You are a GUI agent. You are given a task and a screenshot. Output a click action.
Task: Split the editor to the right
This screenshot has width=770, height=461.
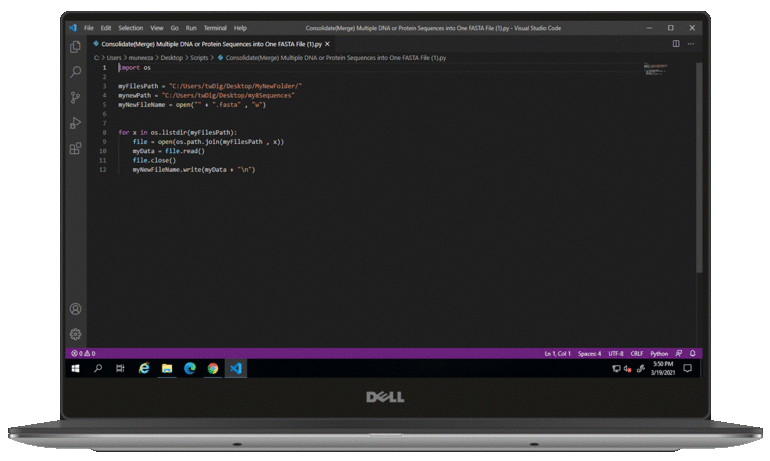point(676,44)
